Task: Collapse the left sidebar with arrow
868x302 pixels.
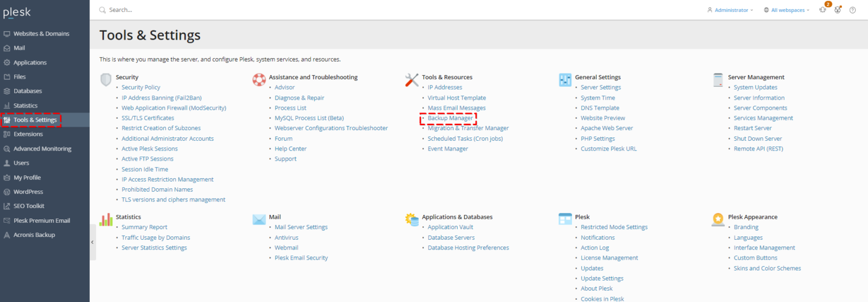Action: [x=92, y=242]
